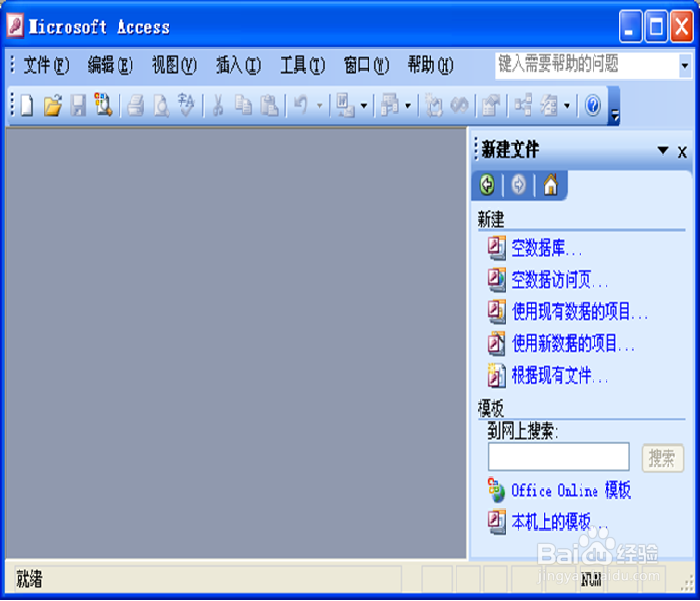Click the Analyze toolbar icon
700x601 pixels.
point(390,106)
